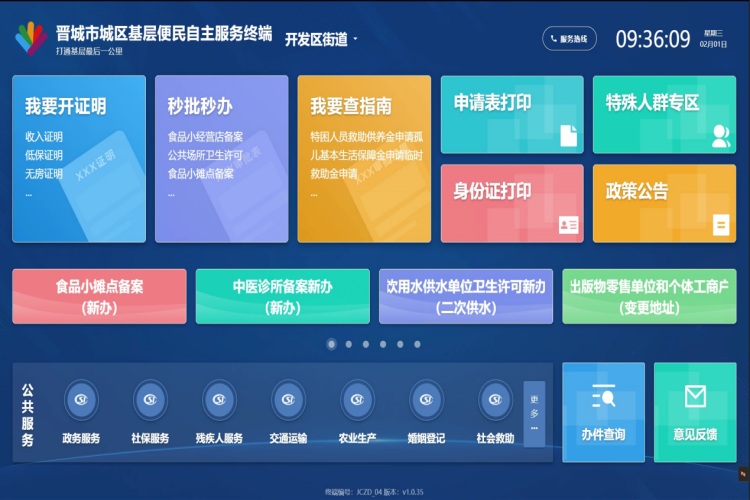Image resolution: width=750 pixels, height=500 pixels.
Task: Open the 身份证打印 tile
Action: tap(511, 203)
